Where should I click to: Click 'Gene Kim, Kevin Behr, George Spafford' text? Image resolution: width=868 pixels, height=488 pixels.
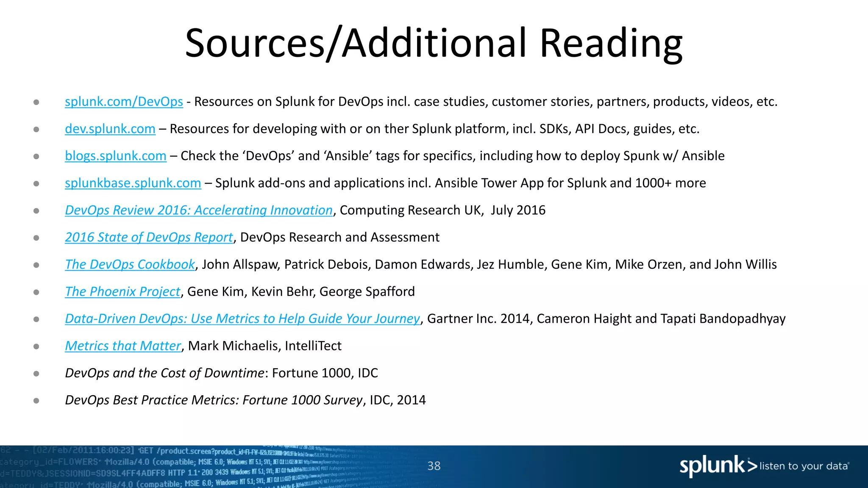pos(301,291)
